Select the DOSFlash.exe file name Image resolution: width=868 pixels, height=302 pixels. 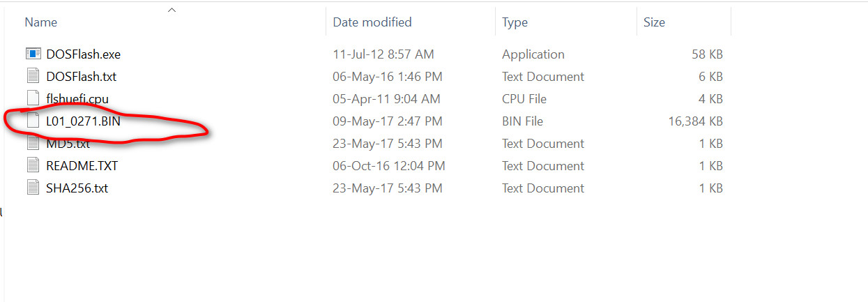coord(84,54)
